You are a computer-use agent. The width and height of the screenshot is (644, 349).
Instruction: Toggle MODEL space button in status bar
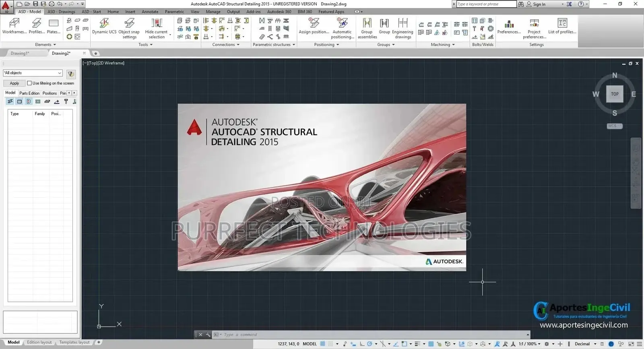tap(310, 344)
